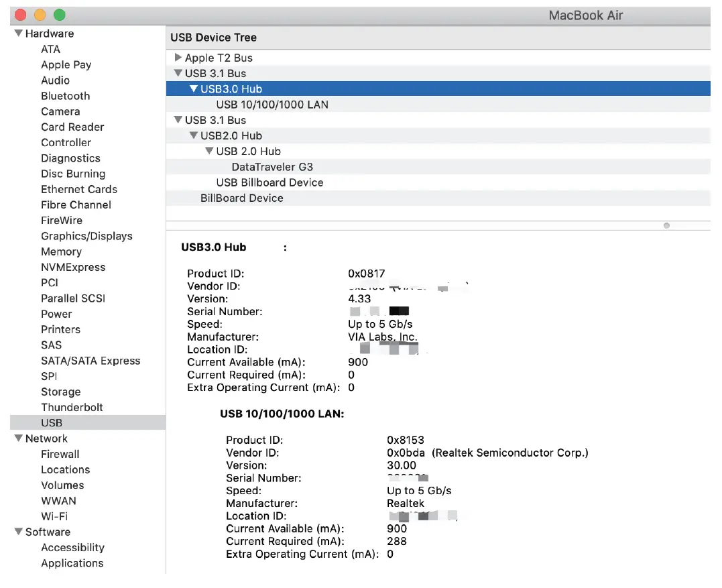This screenshot has height=588, width=722.
Task: Click the red close window button
Action: point(20,15)
